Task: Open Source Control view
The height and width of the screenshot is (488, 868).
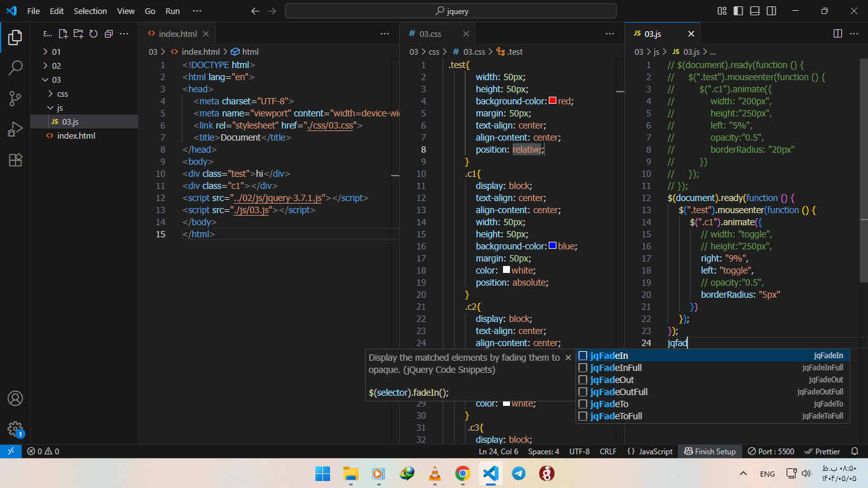Action: point(15,99)
